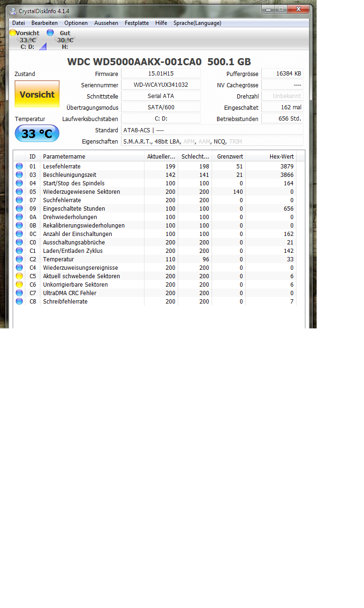Click the 656 Std. operating hours field
Viewport: 364px width, 608px height.
[x=282, y=119]
